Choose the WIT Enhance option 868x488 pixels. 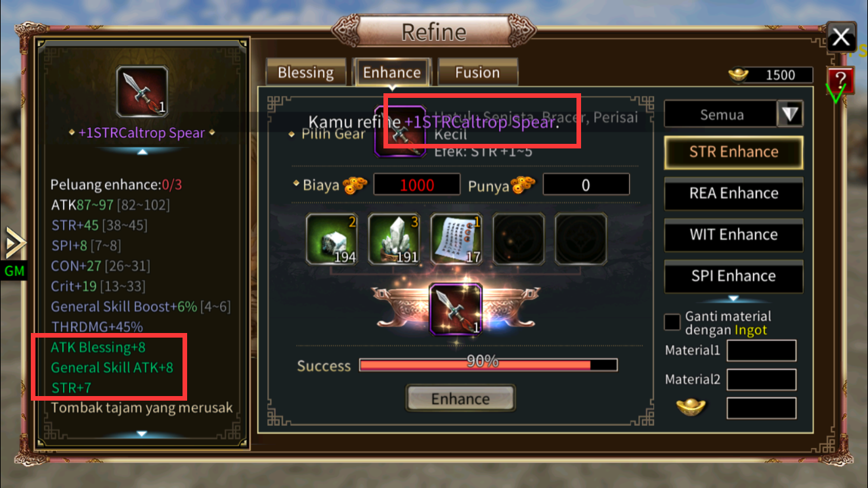point(733,234)
